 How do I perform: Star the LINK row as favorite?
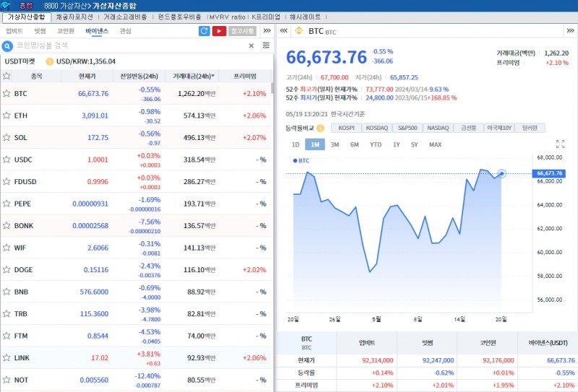point(7,358)
